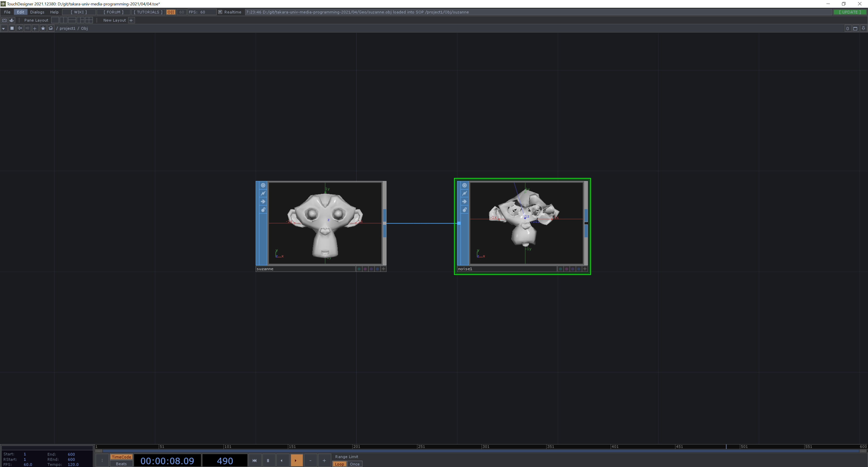The width and height of the screenshot is (868, 467).
Task: Click the blue flag on noise1 node
Action: click(x=579, y=269)
